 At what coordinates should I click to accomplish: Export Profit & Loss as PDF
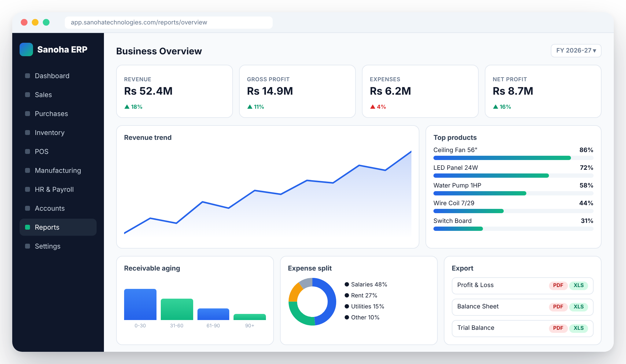558,286
